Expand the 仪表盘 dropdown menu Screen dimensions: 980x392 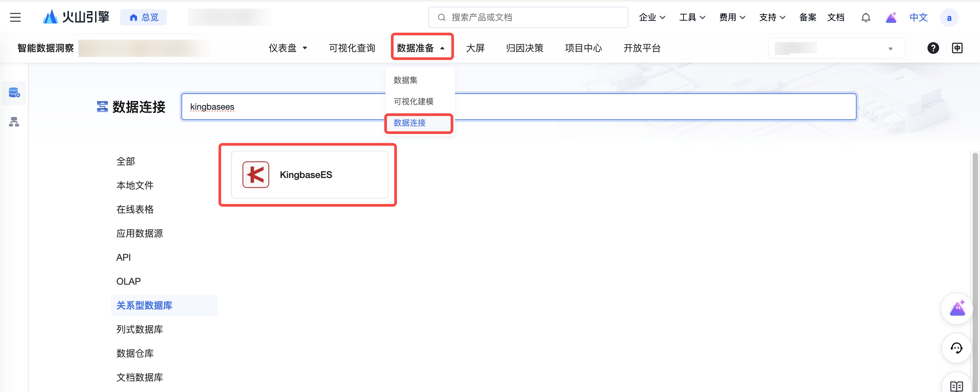pyautogui.click(x=288, y=48)
